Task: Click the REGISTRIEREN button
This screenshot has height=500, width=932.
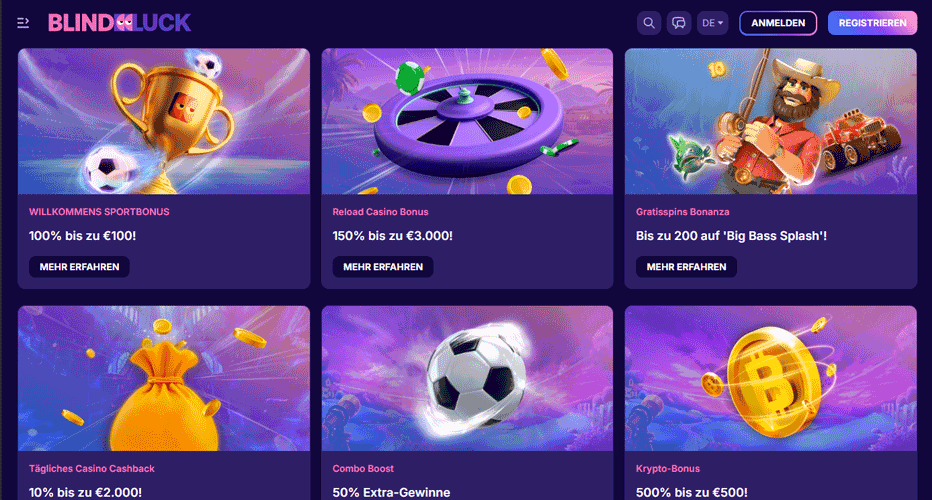Action: [x=873, y=23]
